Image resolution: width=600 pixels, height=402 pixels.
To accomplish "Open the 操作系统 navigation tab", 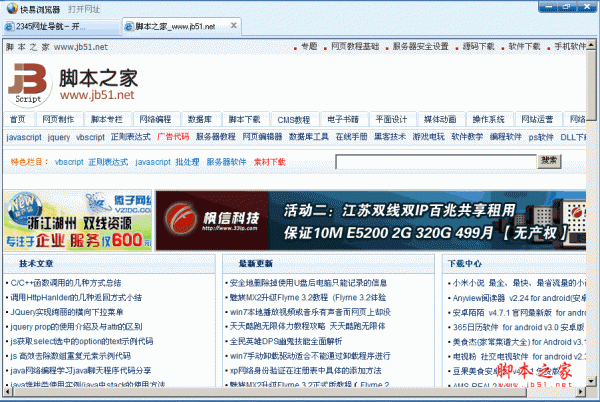I will point(489,119).
